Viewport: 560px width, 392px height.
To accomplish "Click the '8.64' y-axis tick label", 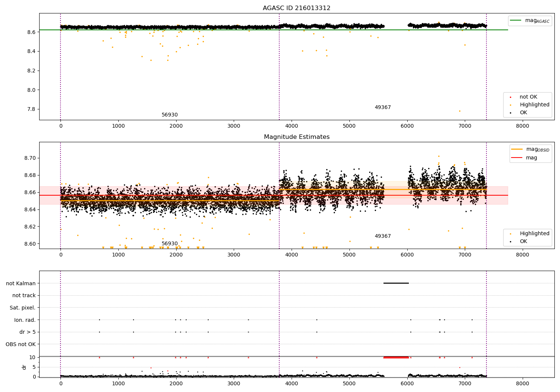I will pyautogui.click(x=29, y=209).
